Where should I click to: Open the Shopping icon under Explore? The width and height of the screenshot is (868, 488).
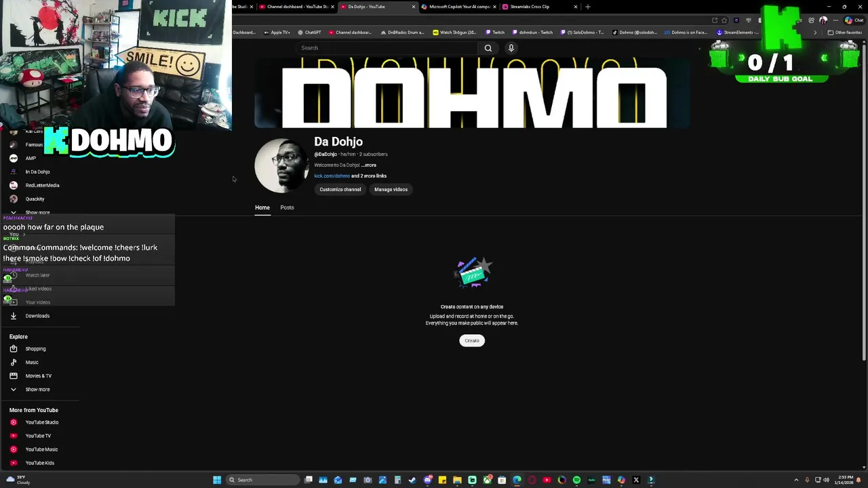(x=13, y=349)
